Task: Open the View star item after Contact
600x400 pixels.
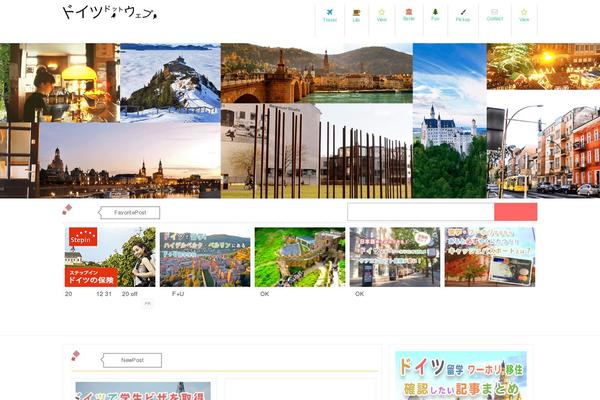Action: (x=524, y=16)
